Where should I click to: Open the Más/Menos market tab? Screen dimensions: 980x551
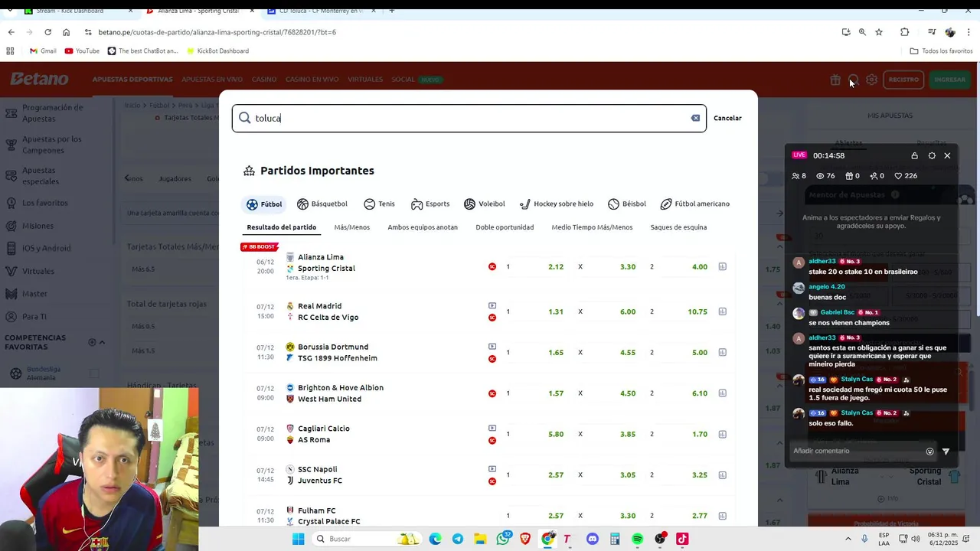tap(352, 227)
